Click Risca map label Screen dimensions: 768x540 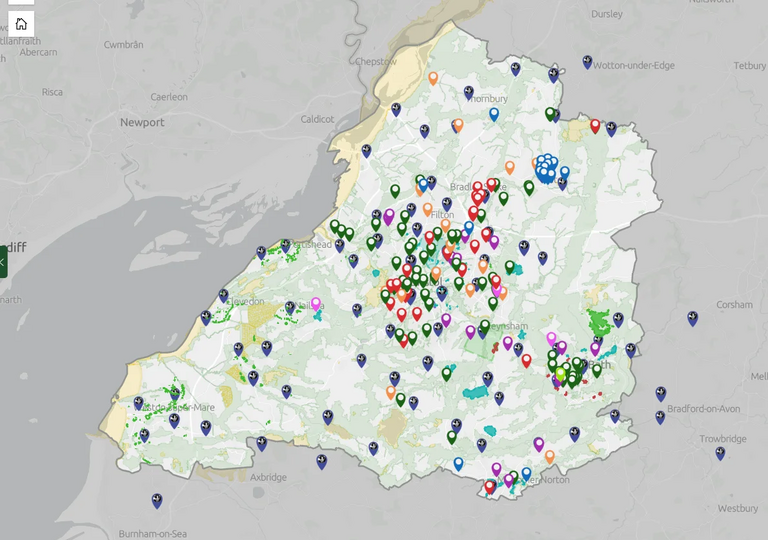point(52,92)
